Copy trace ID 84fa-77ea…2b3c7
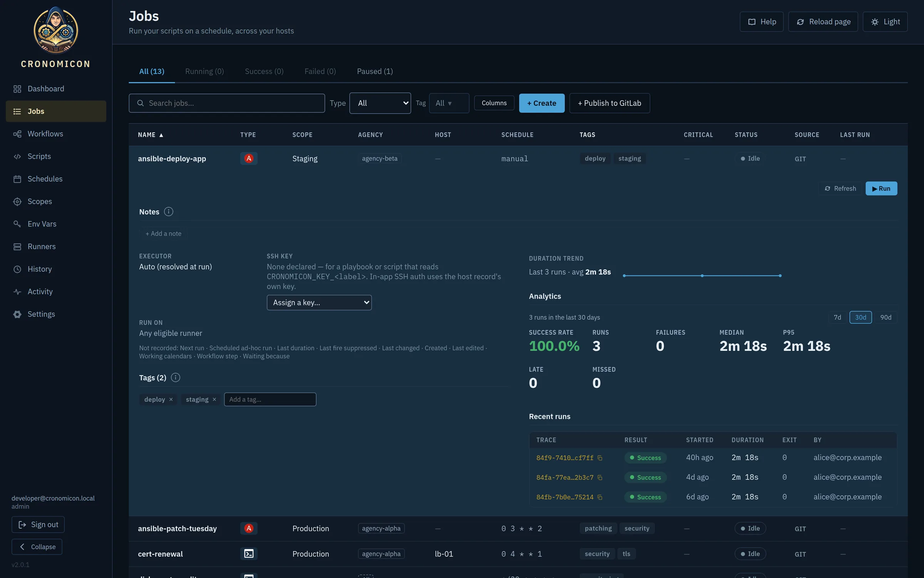This screenshot has width=924, height=578. pos(600,477)
